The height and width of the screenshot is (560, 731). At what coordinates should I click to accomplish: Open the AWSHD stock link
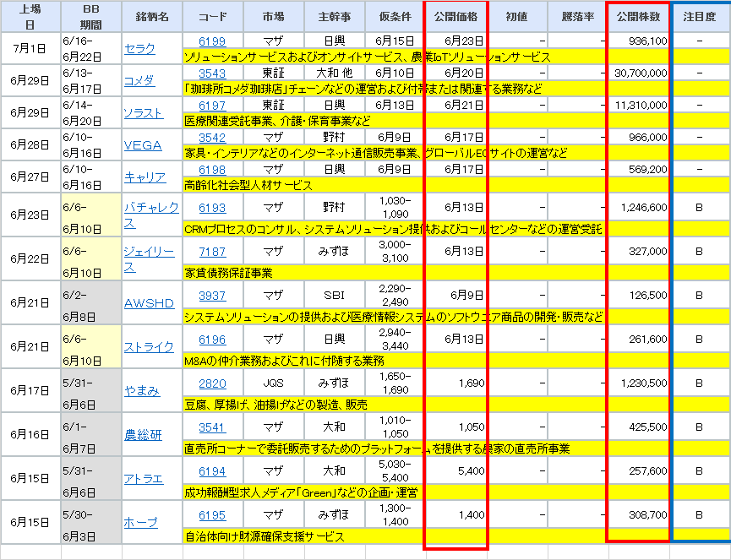[149, 303]
